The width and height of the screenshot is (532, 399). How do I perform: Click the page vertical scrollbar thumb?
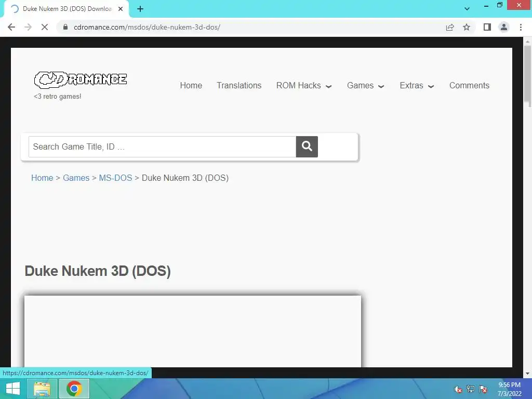click(527, 76)
